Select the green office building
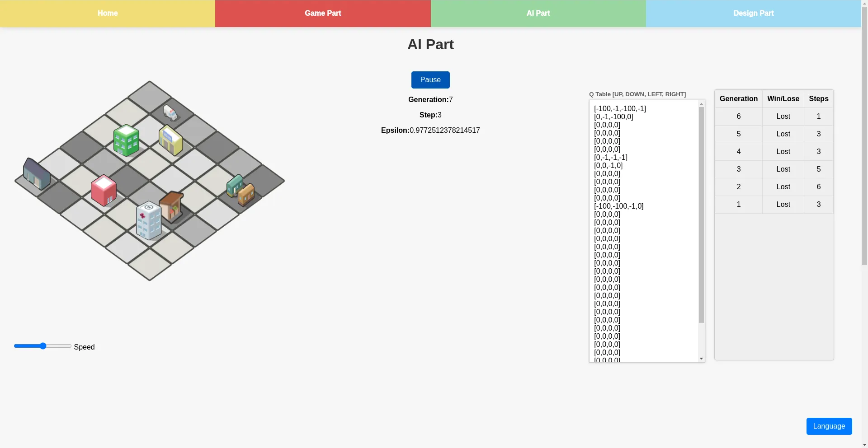 coord(126,140)
